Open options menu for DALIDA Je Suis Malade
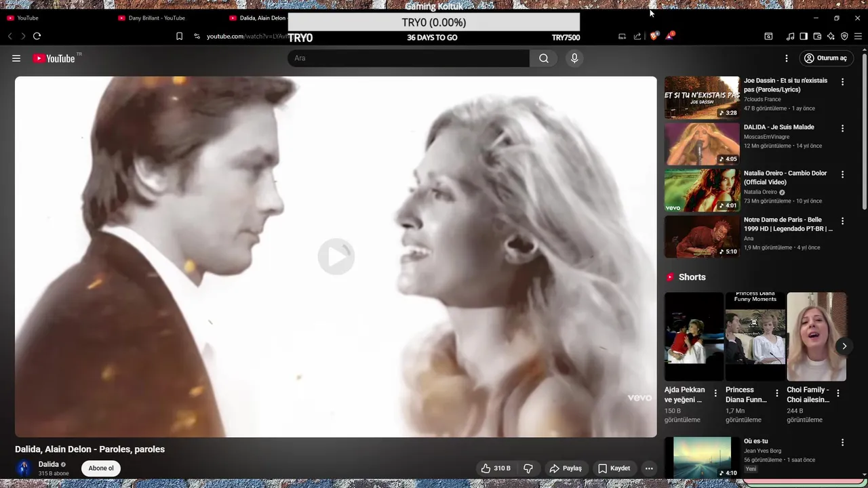Screen dimensions: 868x488 (x=843, y=128)
